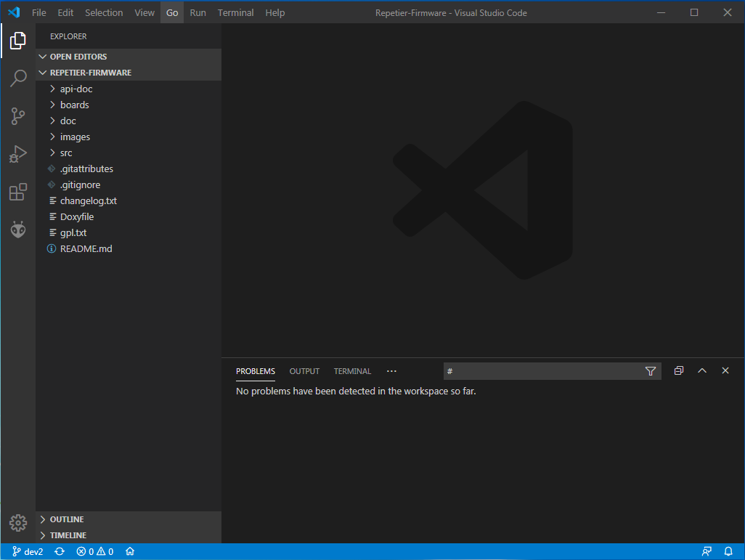Open gpl.txt file
The height and width of the screenshot is (560, 745).
(129, 233)
